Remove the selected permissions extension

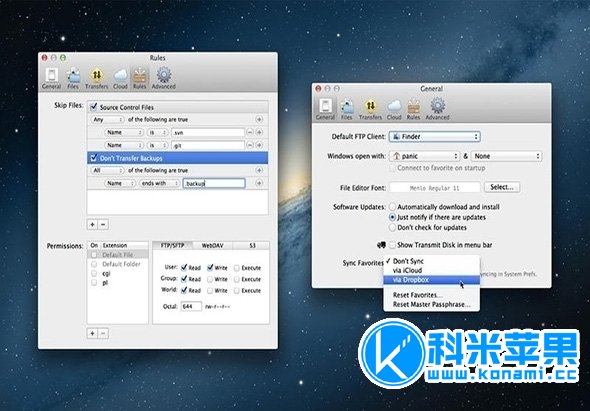[x=103, y=333]
